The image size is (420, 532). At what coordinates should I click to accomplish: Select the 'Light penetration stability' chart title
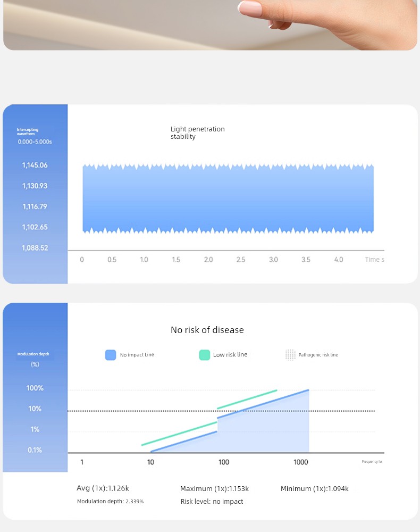[x=197, y=133]
